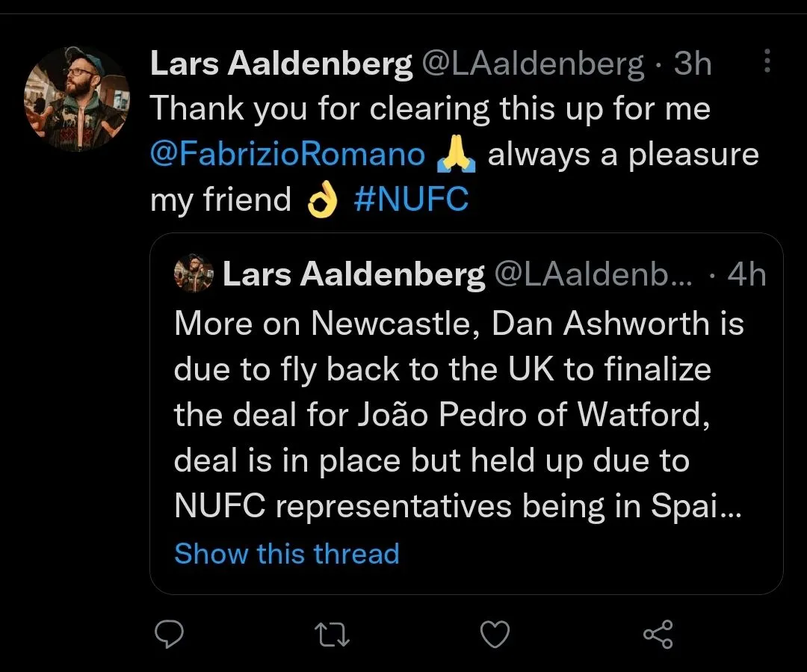The height and width of the screenshot is (672, 807).
Task: Click the 3h timestamp of the tweet
Action: click(692, 65)
